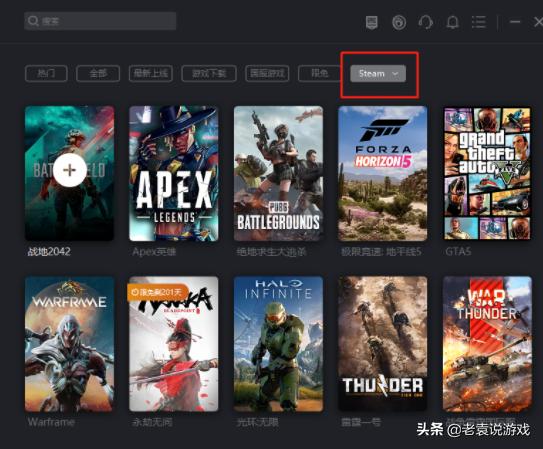Screen dimensions: 543x449
Task: Click the GTA5 title text
Action: pos(458,251)
